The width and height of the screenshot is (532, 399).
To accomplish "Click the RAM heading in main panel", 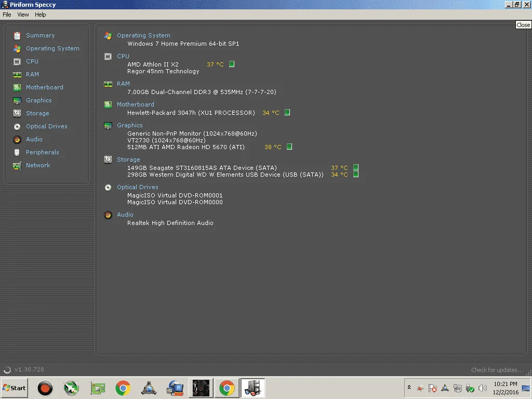I will (x=123, y=84).
